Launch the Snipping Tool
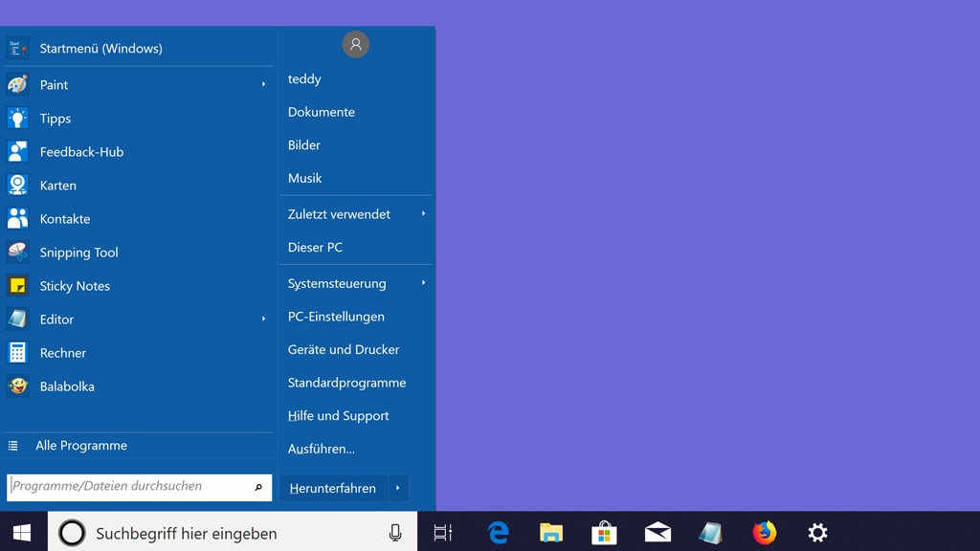 [x=78, y=252]
